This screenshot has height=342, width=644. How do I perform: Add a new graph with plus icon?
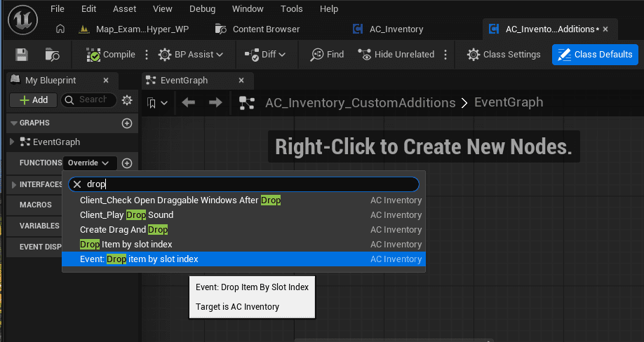tap(127, 123)
